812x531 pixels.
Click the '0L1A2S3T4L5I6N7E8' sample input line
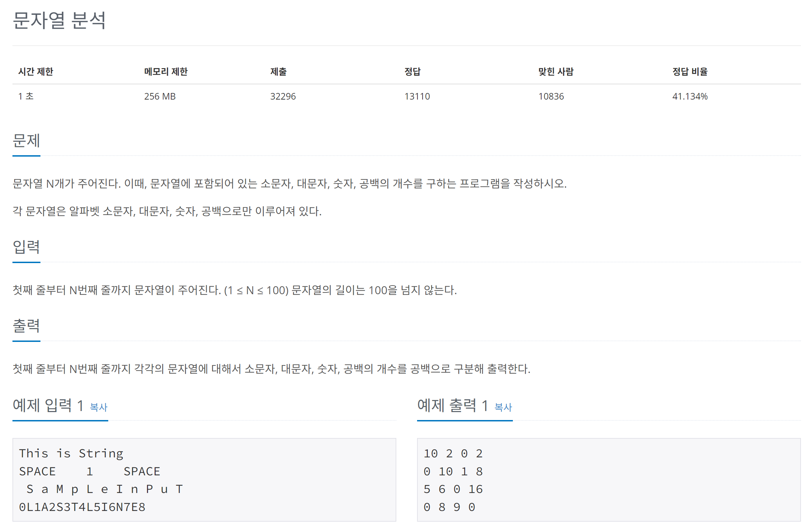82,507
